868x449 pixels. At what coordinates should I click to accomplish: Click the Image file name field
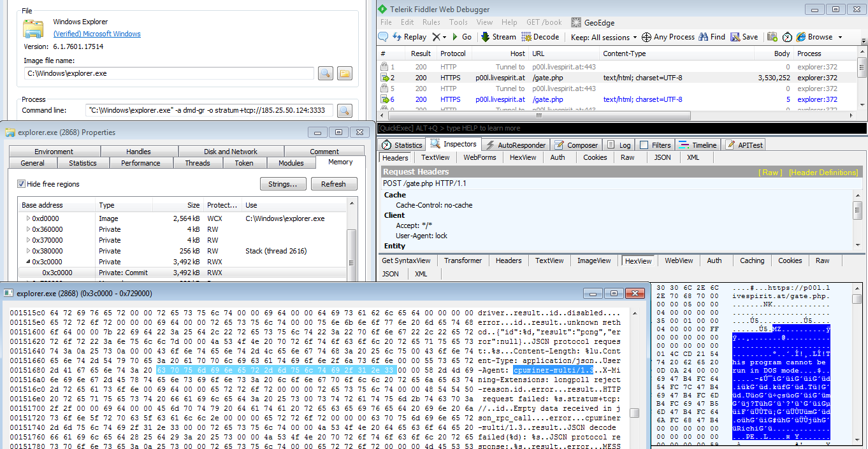[169, 73]
